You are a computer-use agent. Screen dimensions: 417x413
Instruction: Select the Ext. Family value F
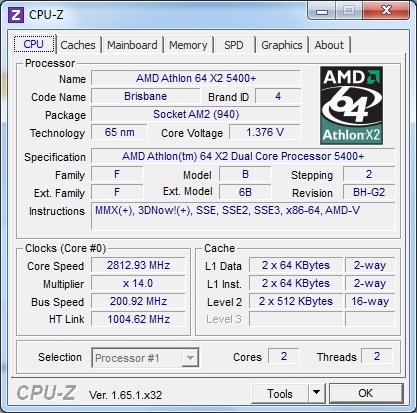117,192
